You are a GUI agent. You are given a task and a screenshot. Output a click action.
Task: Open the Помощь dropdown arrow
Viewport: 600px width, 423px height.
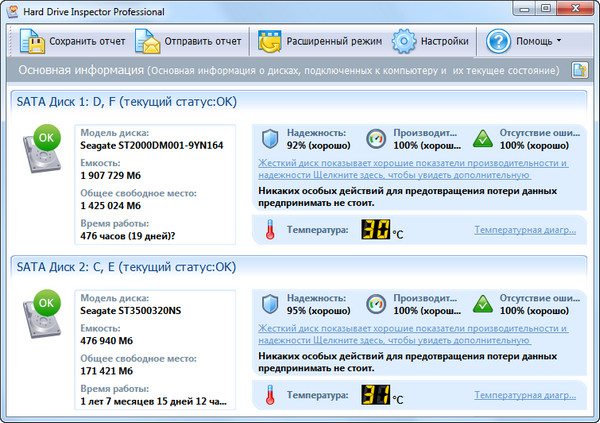(559, 40)
